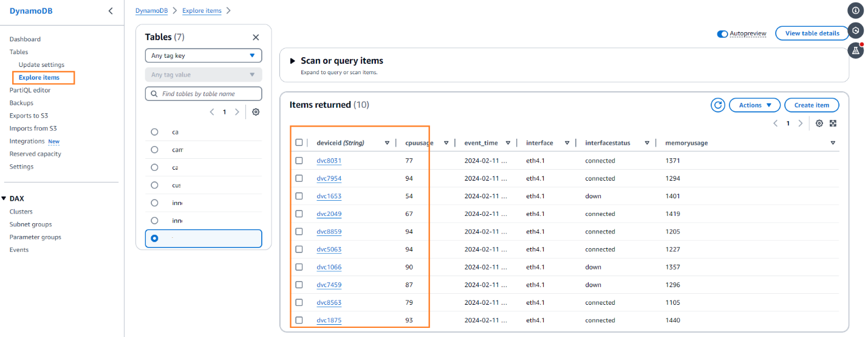Expand Items returned to full screen
868x337 pixels.
click(x=833, y=123)
